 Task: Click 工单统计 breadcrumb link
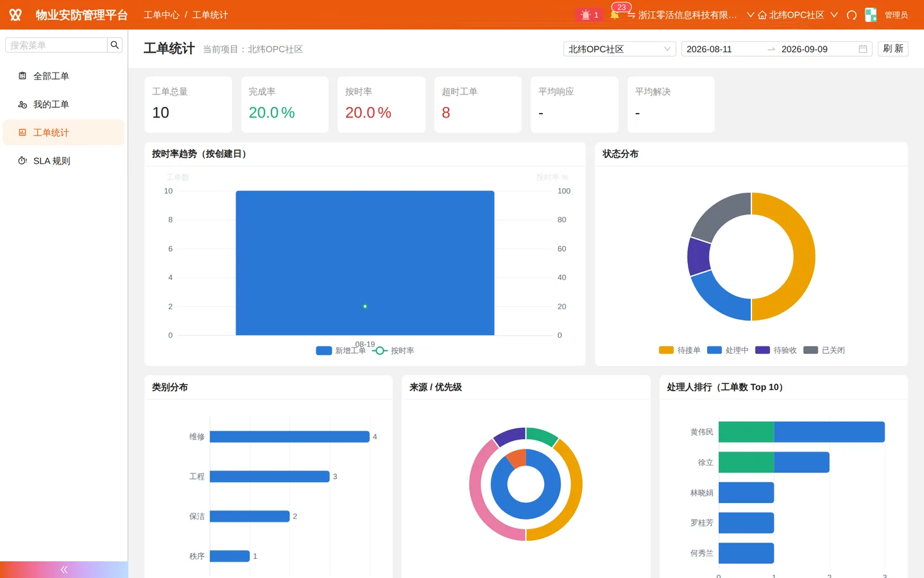(210, 15)
